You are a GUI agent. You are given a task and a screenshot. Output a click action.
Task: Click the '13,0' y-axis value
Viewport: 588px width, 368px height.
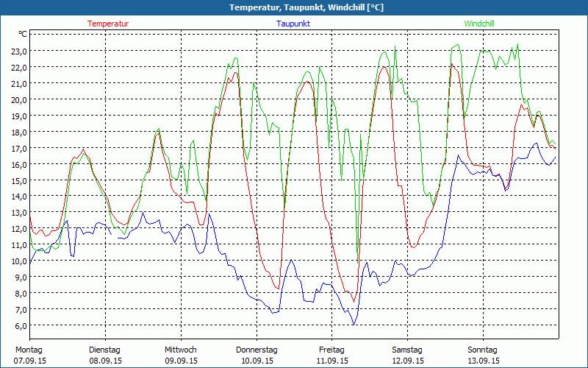(x=19, y=213)
